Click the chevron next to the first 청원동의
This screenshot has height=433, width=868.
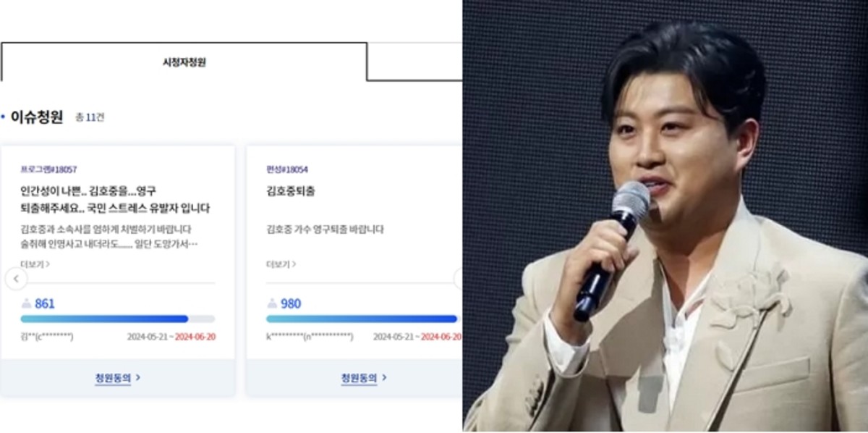(x=137, y=378)
